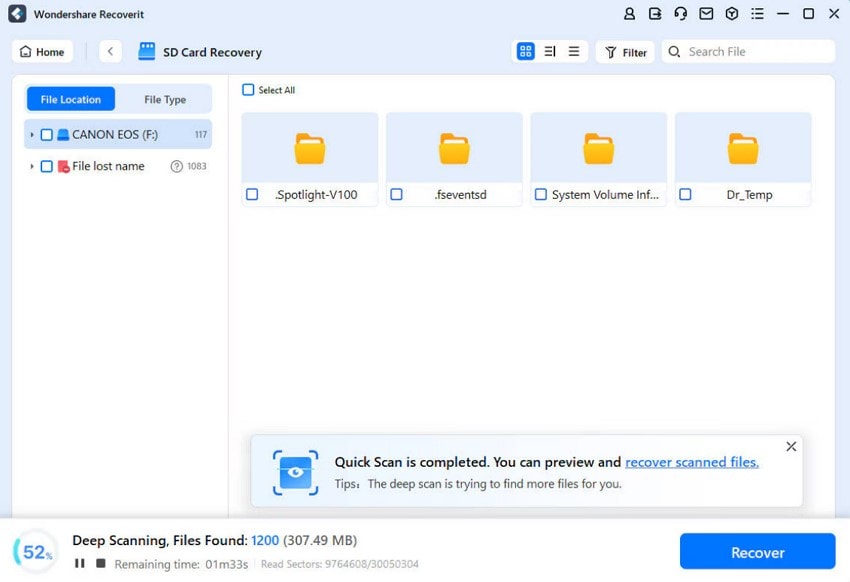The width and height of the screenshot is (850, 582).
Task: Click the scan eye icon in notice
Action: [295, 473]
